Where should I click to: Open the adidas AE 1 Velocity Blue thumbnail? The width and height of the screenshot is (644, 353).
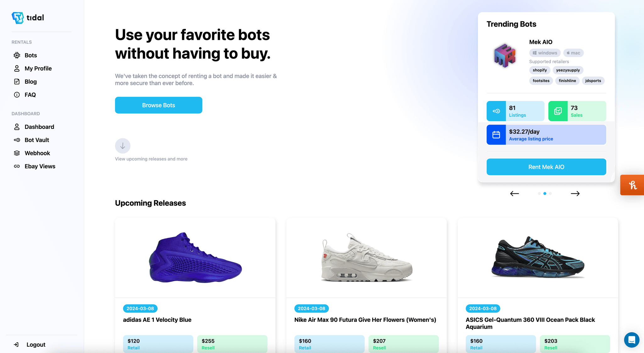(195, 258)
